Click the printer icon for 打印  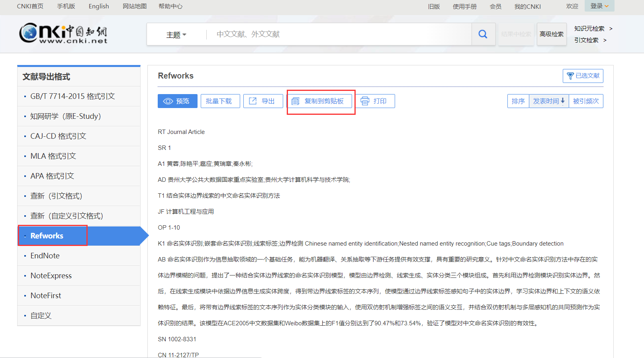click(365, 101)
